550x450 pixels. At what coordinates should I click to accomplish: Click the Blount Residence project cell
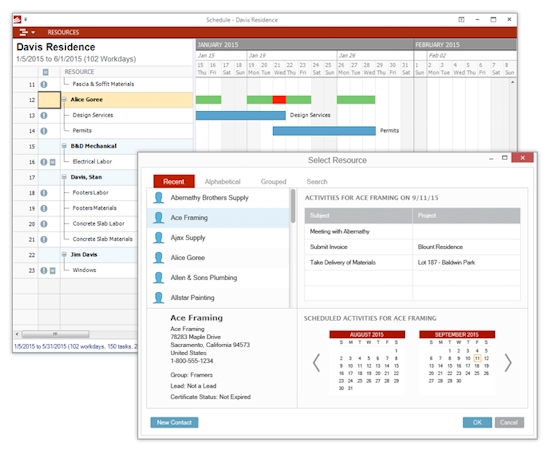point(466,247)
